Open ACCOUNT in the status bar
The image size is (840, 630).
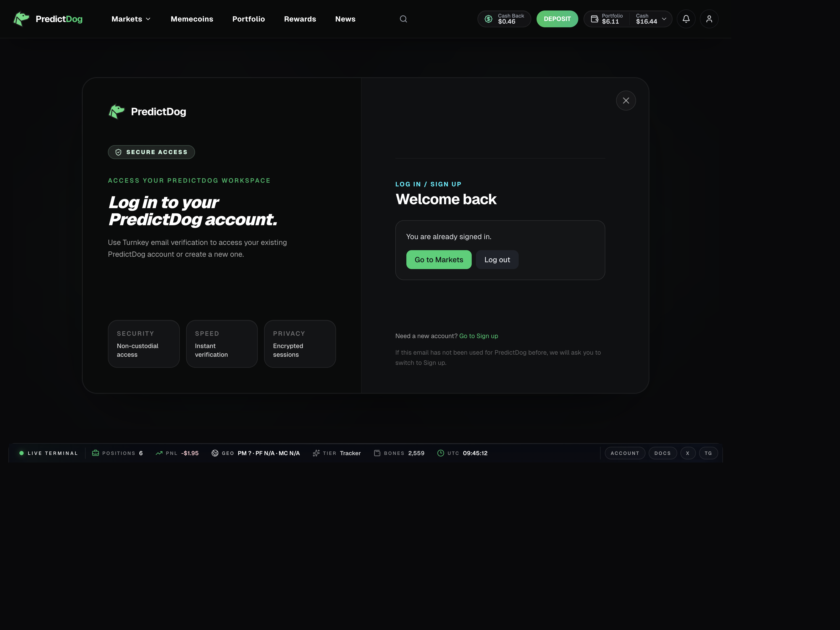(x=625, y=453)
